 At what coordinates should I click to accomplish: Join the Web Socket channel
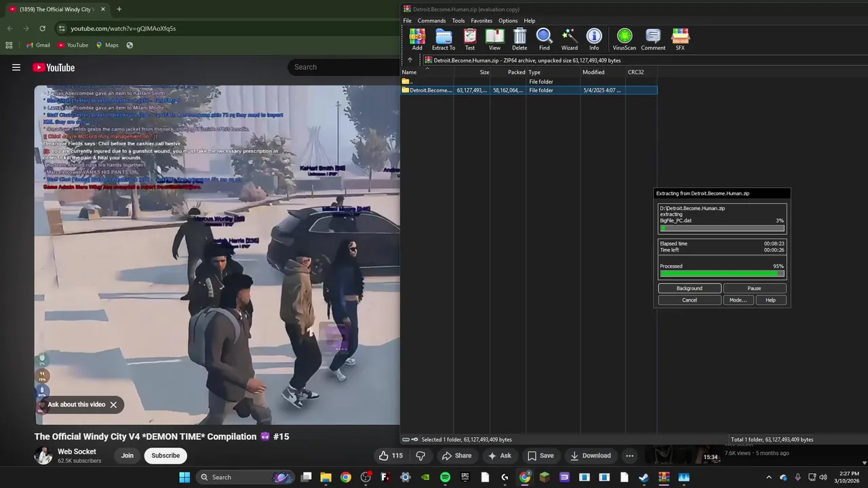(127, 455)
